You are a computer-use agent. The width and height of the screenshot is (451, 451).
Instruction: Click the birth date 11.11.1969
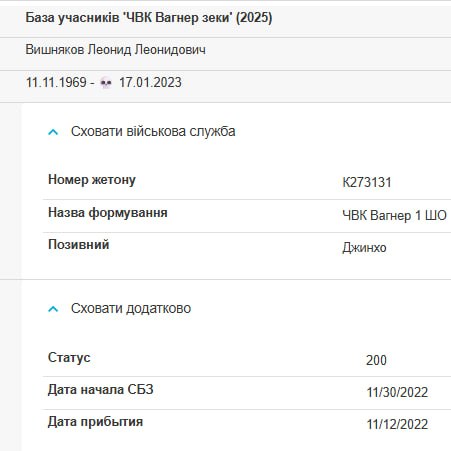point(56,82)
